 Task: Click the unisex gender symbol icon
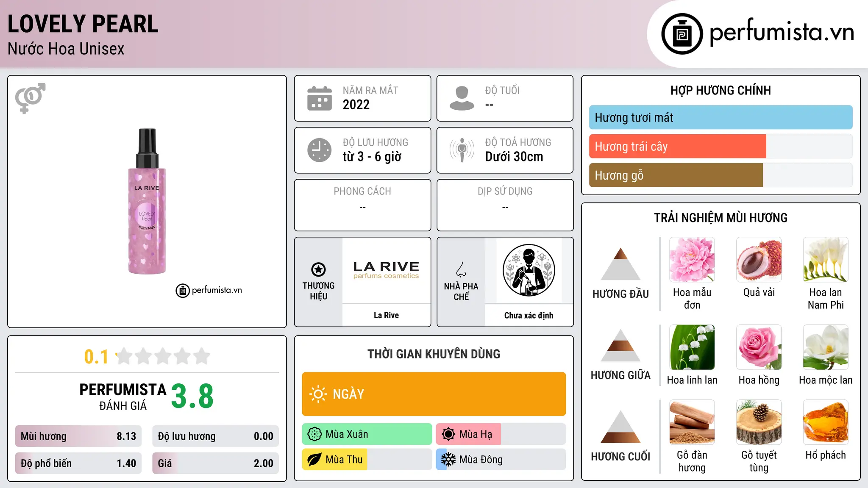(30, 98)
